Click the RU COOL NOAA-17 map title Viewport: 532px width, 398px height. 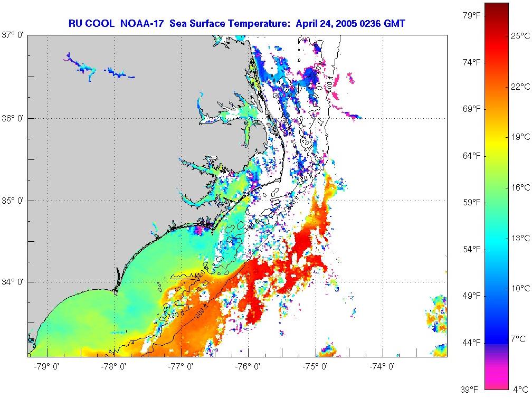pyautogui.click(x=237, y=23)
